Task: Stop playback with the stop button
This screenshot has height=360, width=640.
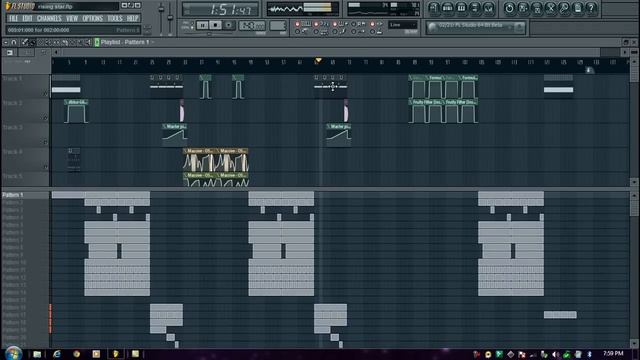Action: pyautogui.click(x=216, y=25)
